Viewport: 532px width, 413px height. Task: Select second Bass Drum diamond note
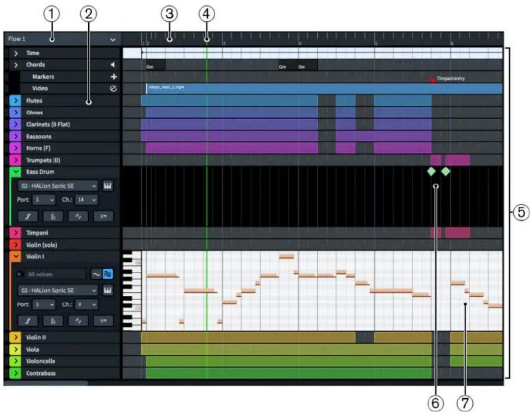(x=446, y=171)
